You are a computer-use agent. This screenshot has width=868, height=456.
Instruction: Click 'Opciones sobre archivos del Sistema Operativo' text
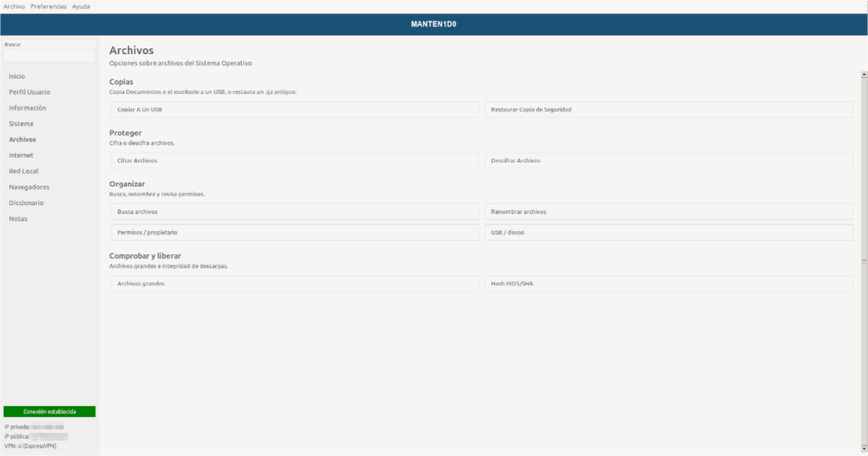point(181,63)
